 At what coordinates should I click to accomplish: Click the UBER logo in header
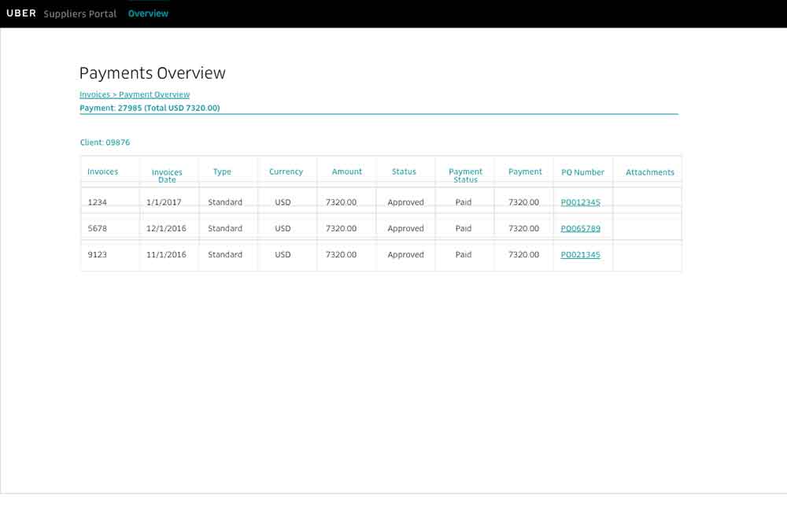click(x=21, y=13)
